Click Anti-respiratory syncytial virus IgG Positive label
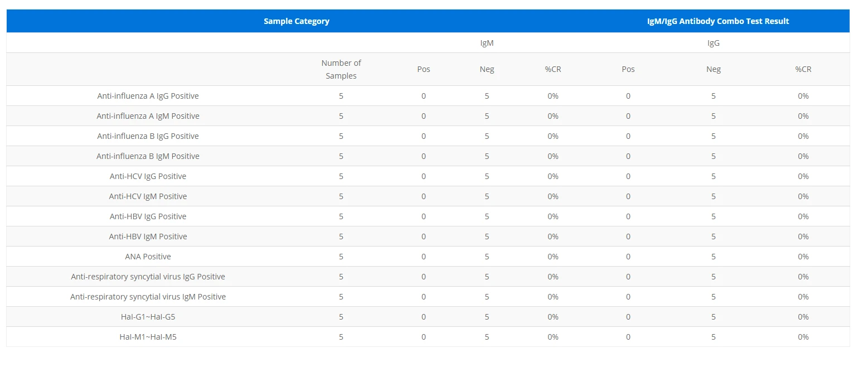The width and height of the screenshot is (868, 367). click(x=148, y=277)
